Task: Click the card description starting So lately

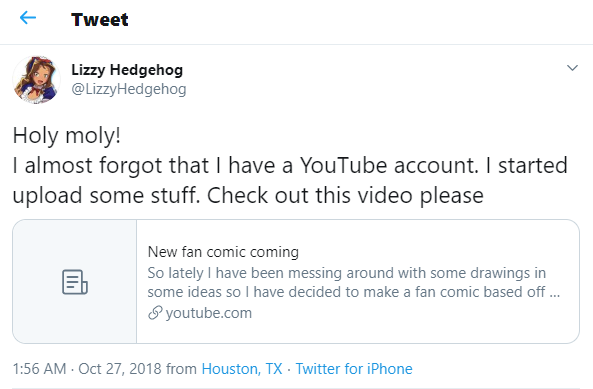Action: (x=354, y=282)
